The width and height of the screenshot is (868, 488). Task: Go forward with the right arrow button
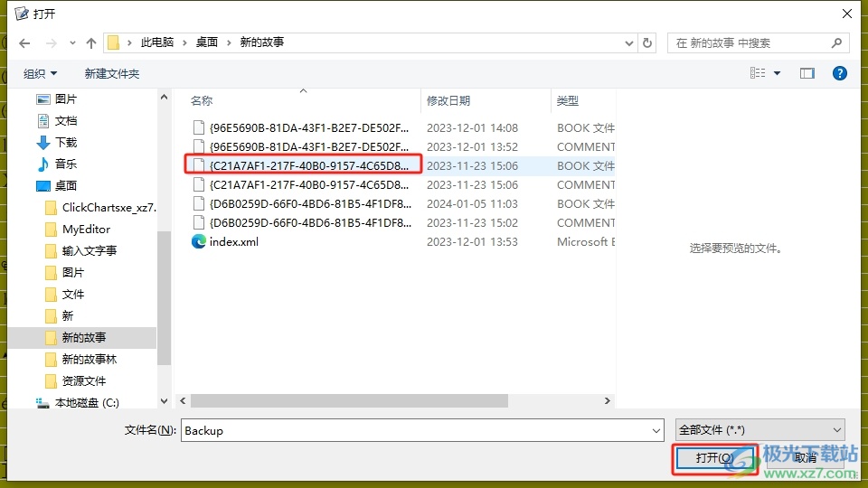(51, 43)
